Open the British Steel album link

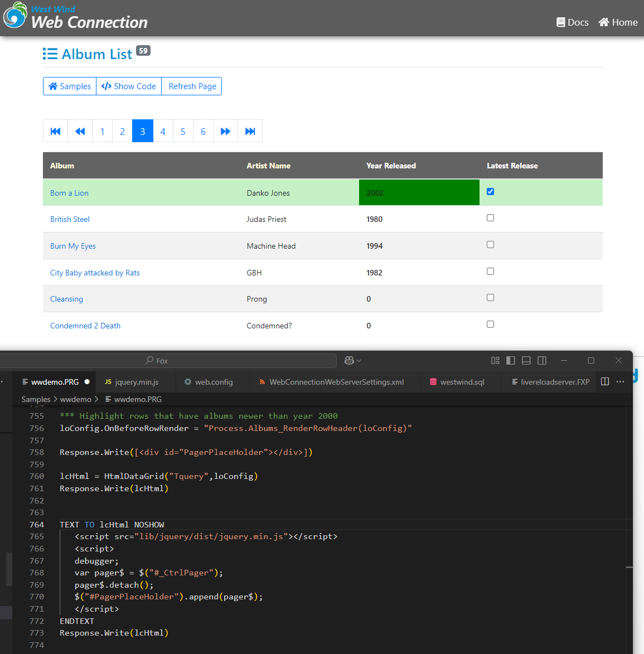point(70,219)
